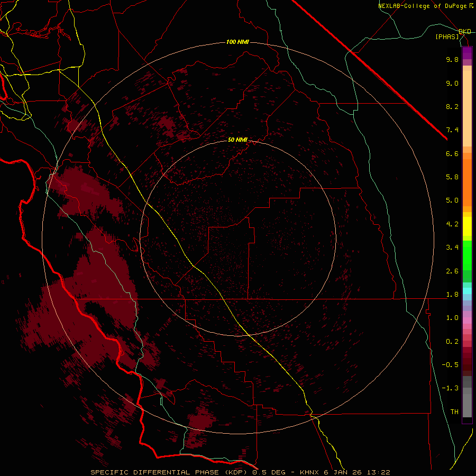
Task: Click the 0.5 DEG elevation text
Action: (269, 472)
